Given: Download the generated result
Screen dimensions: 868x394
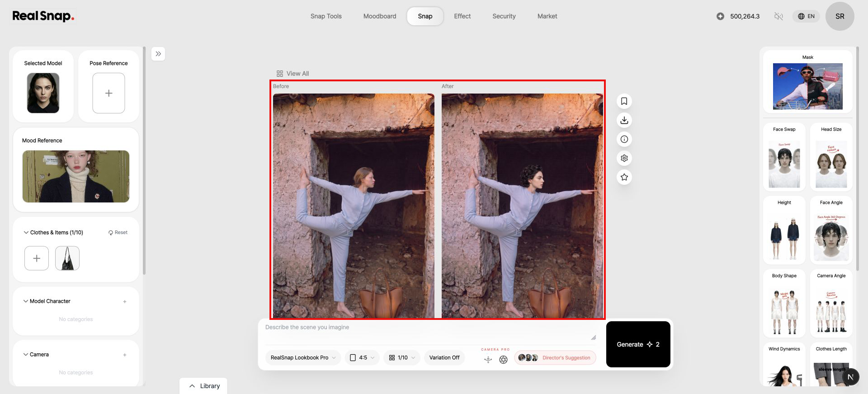Looking at the screenshot, I should pos(624,120).
